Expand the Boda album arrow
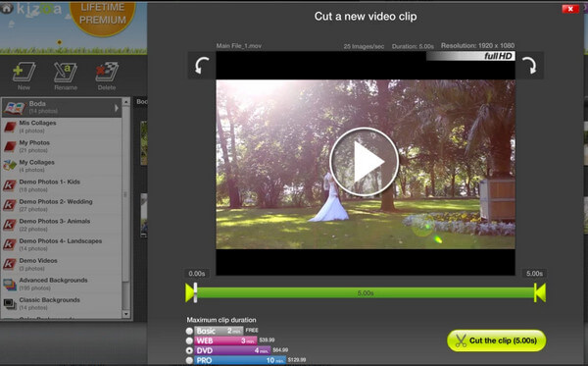This screenshot has height=366, width=588. tap(117, 108)
